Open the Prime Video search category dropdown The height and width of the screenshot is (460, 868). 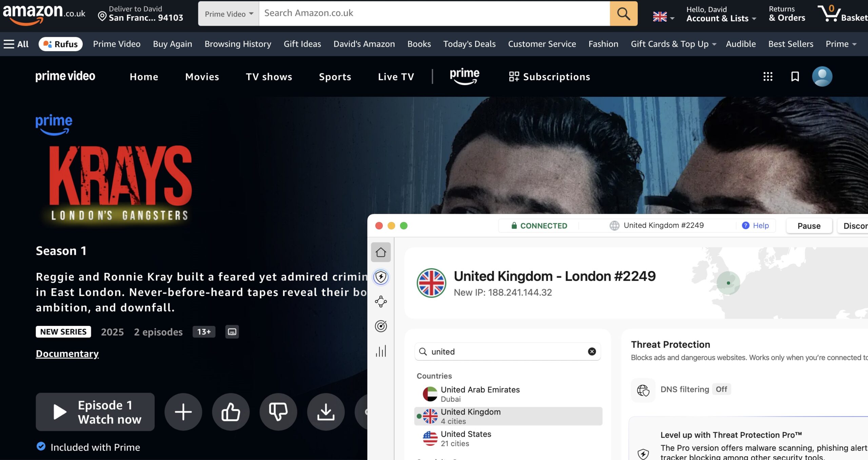pyautogui.click(x=229, y=14)
